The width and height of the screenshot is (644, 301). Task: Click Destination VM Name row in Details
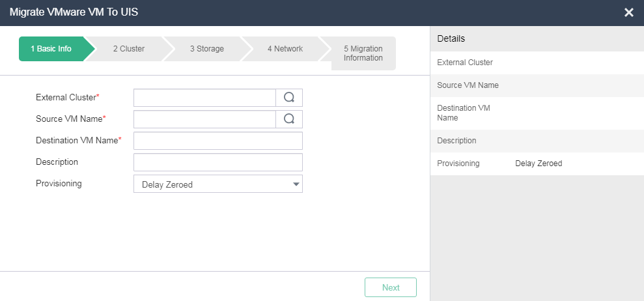[537, 113]
